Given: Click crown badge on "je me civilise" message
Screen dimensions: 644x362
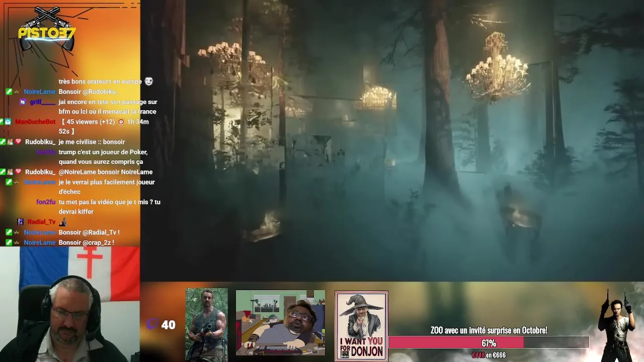Looking at the screenshot, I should [10, 142].
